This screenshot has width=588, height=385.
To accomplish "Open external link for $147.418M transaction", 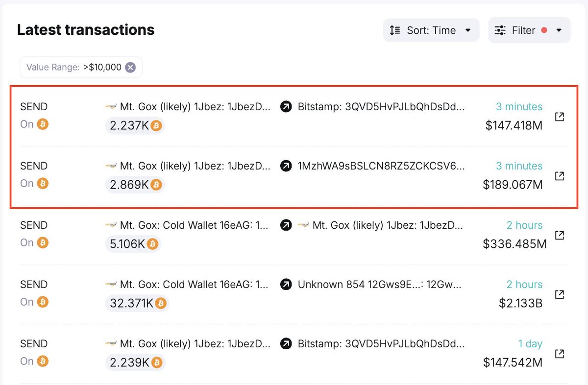I will coord(559,117).
